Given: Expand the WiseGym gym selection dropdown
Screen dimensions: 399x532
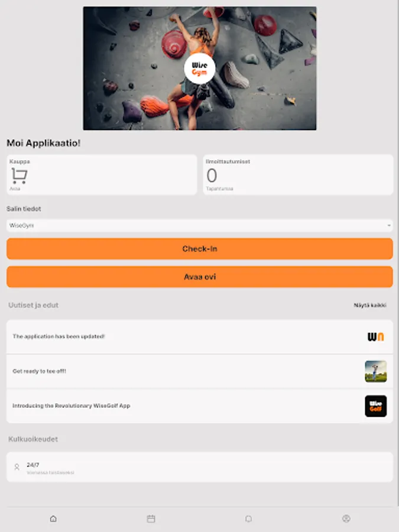Looking at the screenshot, I should coord(200,226).
